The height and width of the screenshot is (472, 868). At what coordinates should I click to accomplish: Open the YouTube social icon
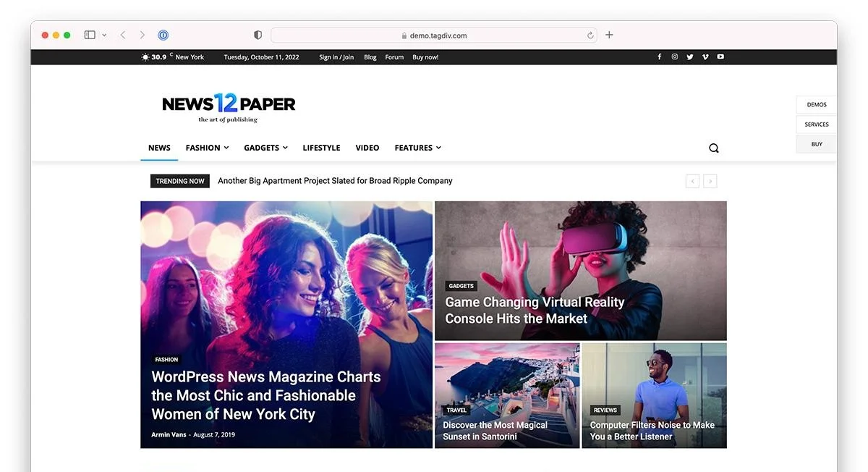coord(720,57)
